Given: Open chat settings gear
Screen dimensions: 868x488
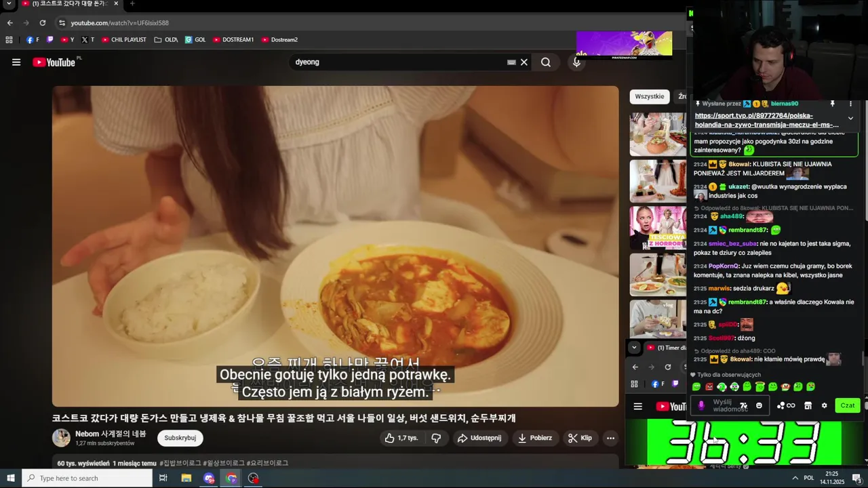Looking at the screenshot, I should (824, 405).
